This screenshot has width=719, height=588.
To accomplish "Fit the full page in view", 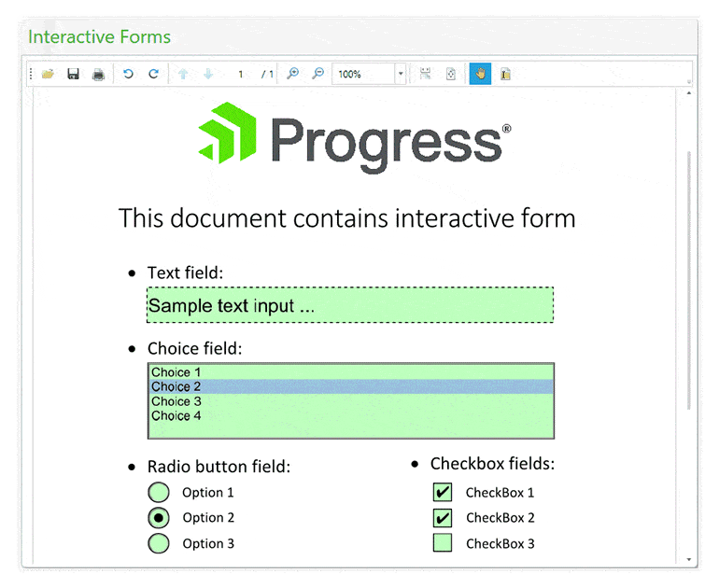I will tap(450, 74).
